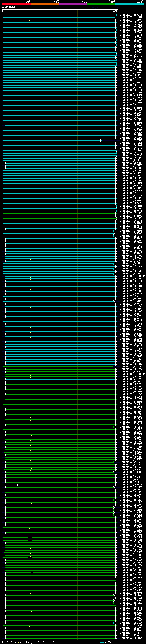Select hit UniRef100_B9SEU2
The image size is (146, 644).
[x=131, y=392]
